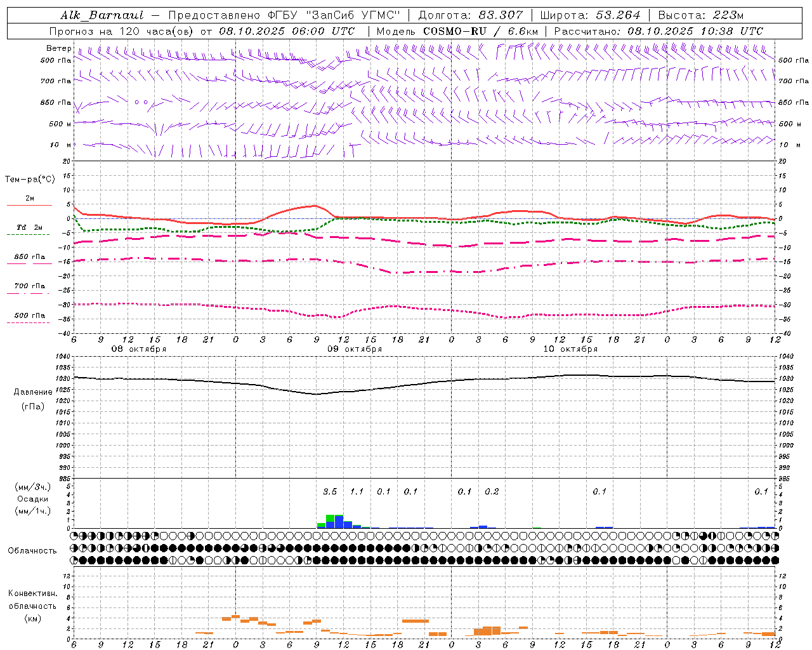Click the station name Alk_Barnaul in header
Viewport: 812px width, 650px height.
point(102,15)
